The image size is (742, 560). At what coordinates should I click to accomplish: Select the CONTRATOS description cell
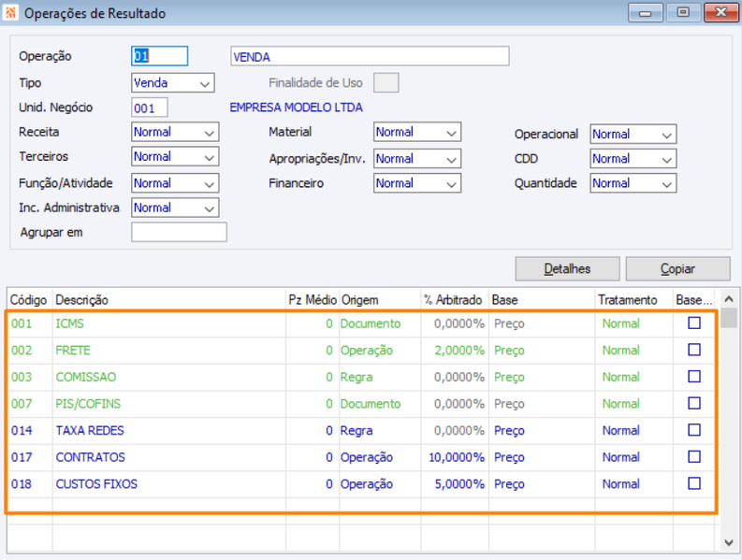coord(169,457)
